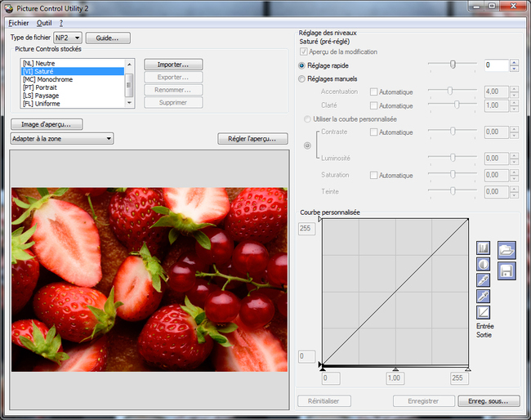This screenshot has width=531, height=420.
Task: Click the Picture Controls list scrollbar thumb
Action: (x=129, y=85)
